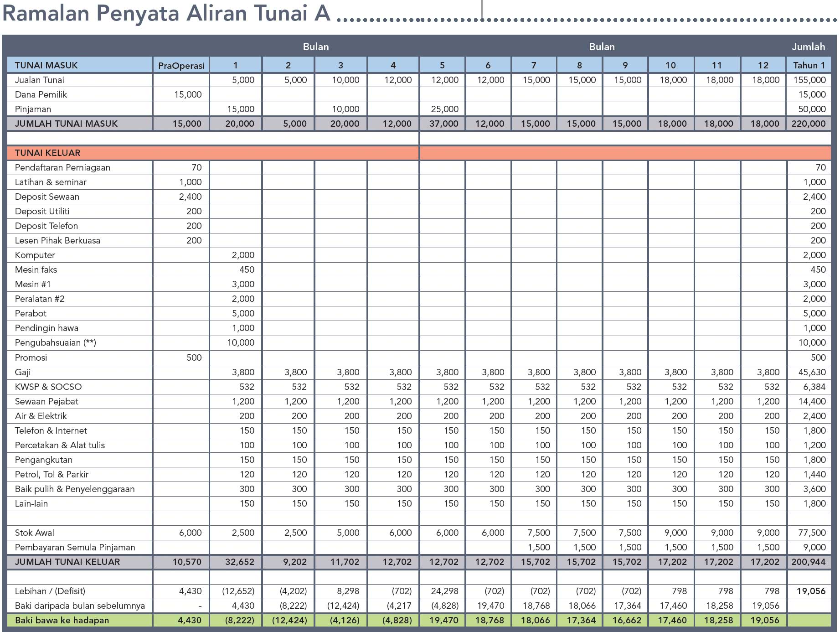The height and width of the screenshot is (632, 840).
Task: Click the Tahun 1 column header
Action: click(809, 65)
